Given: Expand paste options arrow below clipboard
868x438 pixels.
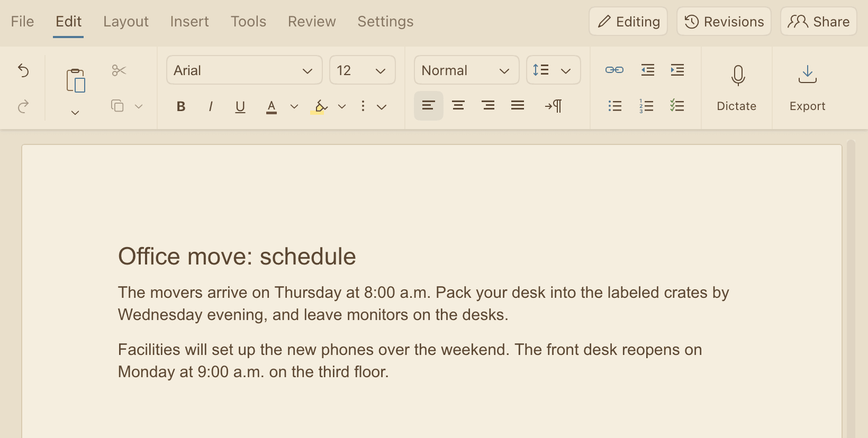Looking at the screenshot, I should 75,112.
